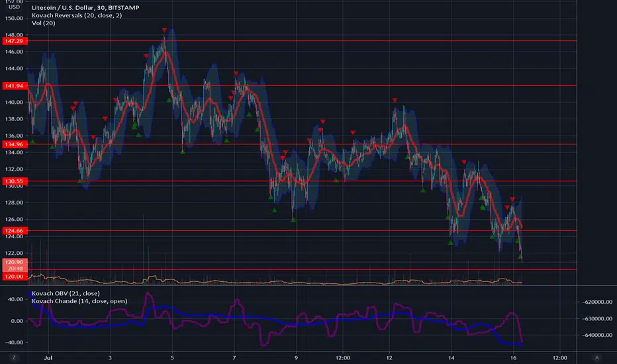Toggle the A auto-scale button
617x364 pixels.
tap(596, 357)
